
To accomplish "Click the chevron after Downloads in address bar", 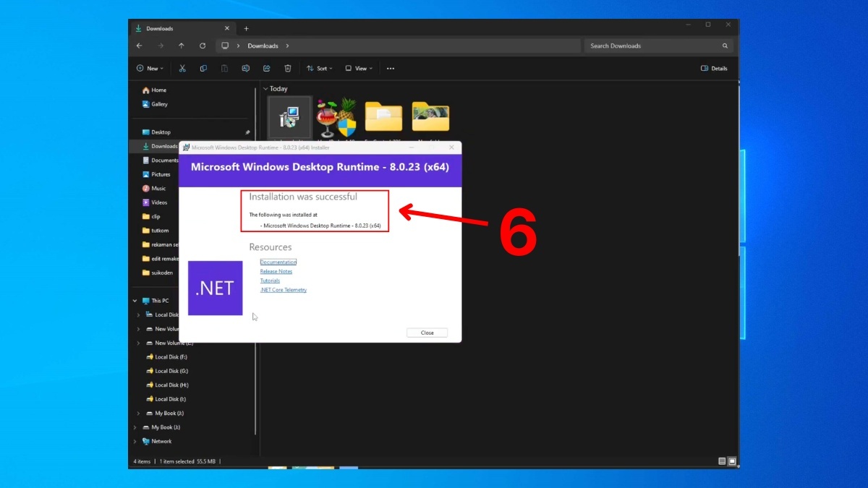I will point(287,46).
